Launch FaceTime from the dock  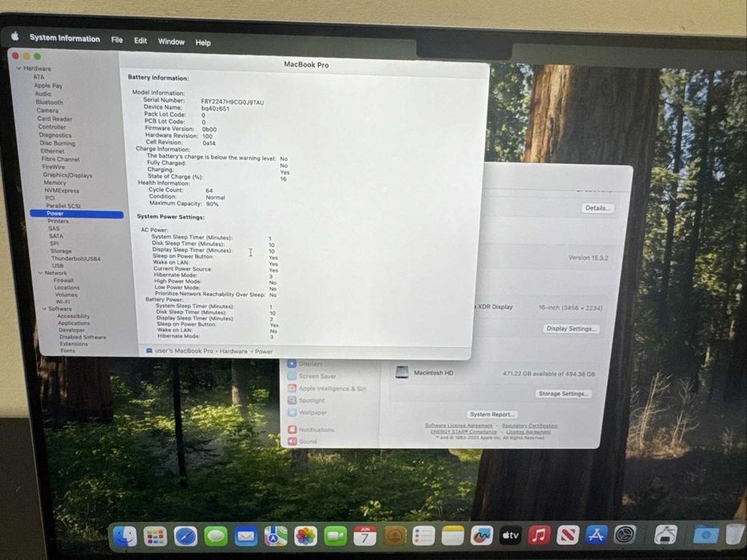[x=335, y=536]
